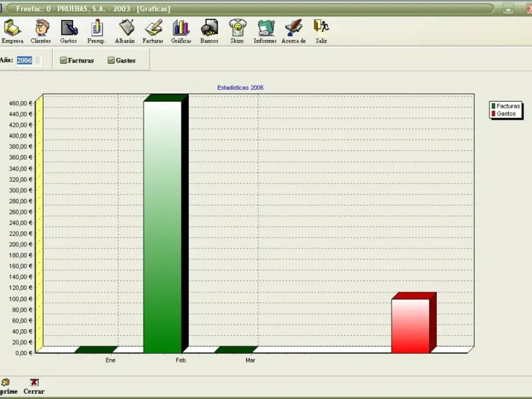
Task: Click the Salir exit icon
Action: point(321,31)
